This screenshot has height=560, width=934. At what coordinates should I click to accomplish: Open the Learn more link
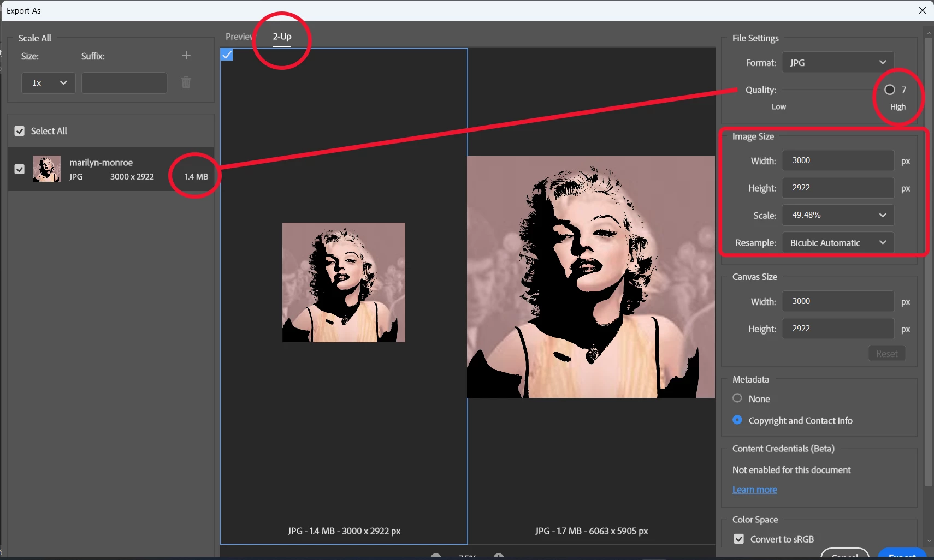pos(754,490)
